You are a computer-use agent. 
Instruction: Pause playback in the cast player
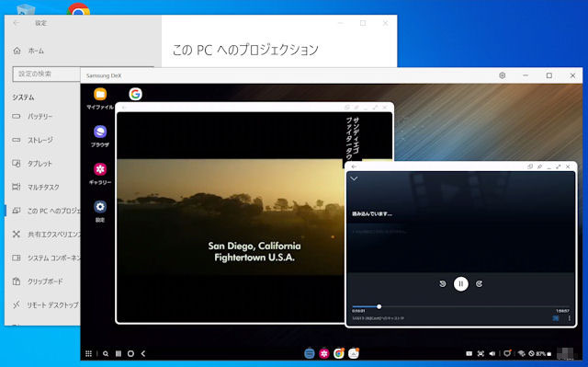(461, 283)
